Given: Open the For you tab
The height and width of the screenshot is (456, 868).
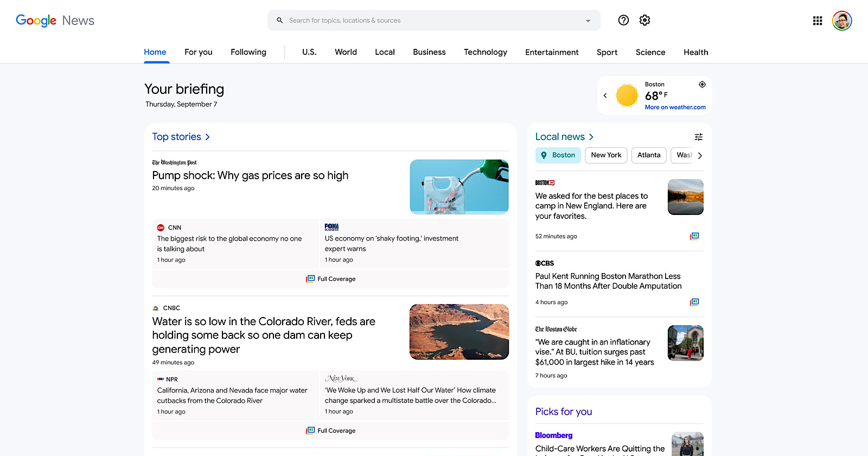Looking at the screenshot, I should (x=198, y=52).
